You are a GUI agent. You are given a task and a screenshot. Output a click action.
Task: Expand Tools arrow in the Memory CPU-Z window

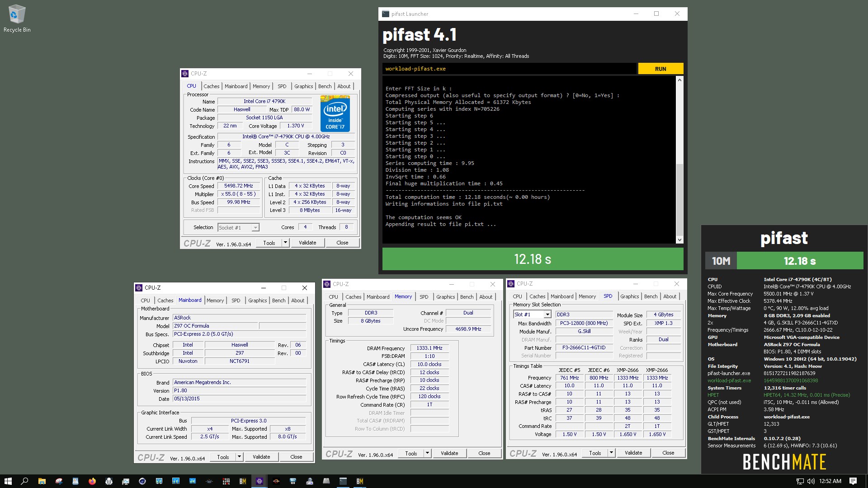pyautogui.click(x=427, y=453)
